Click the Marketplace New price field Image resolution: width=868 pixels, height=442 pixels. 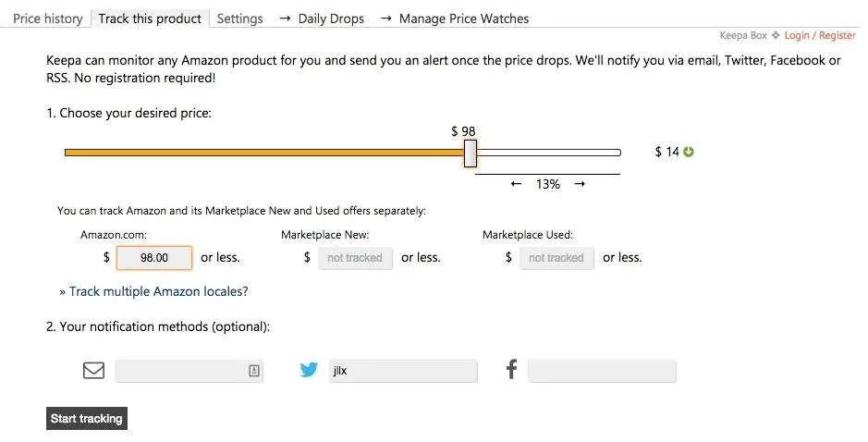355,258
